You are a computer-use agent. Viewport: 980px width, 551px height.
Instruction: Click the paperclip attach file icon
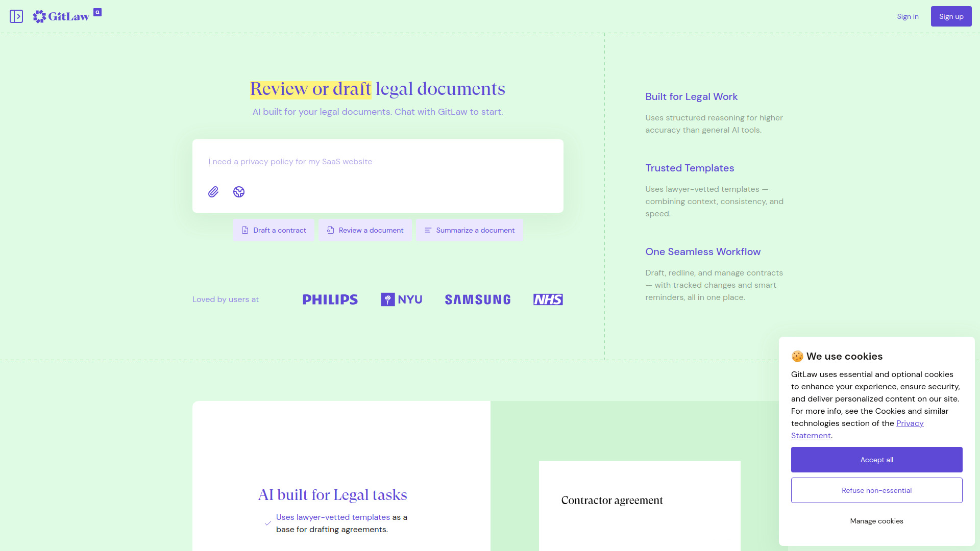[213, 192]
